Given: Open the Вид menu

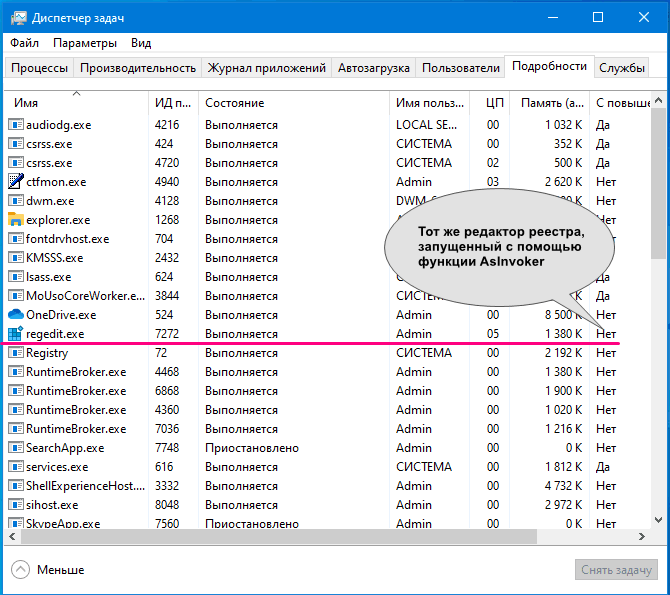Looking at the screenshot, I should click(141, 43).
